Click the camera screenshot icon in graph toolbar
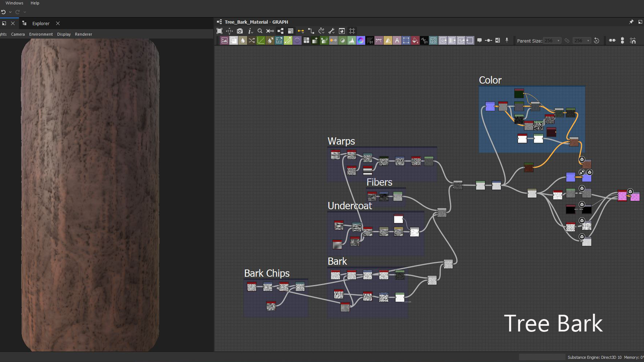The image size is (644, 362). (240, 31)
